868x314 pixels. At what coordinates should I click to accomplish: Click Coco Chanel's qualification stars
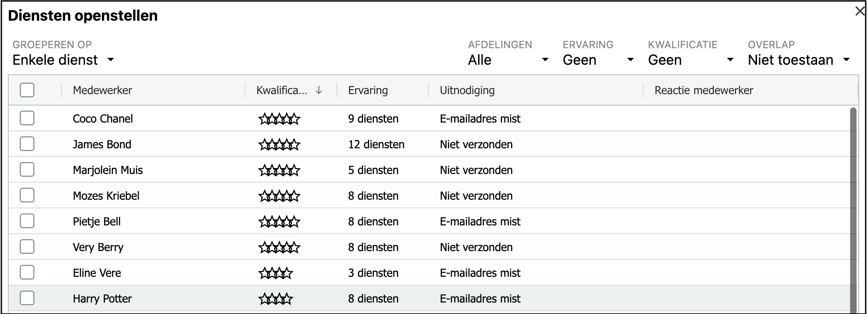coord(279,119)
